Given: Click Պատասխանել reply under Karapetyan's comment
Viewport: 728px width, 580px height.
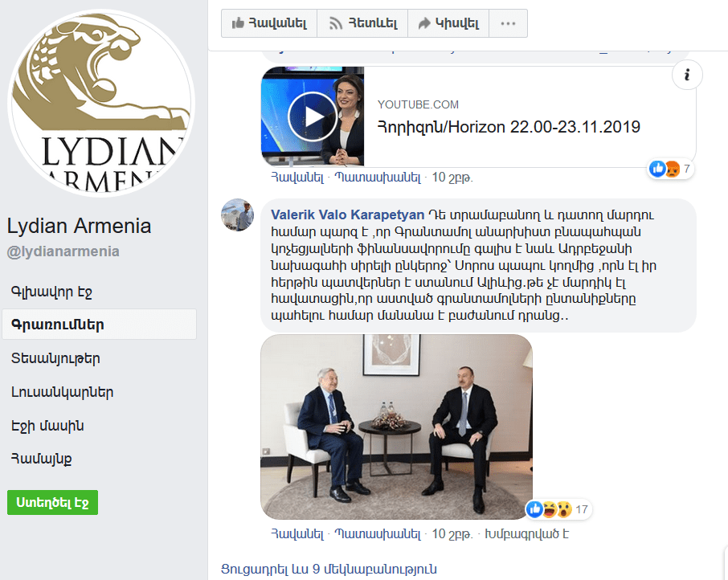Looking at the screenshot, I should (x=378, y=534).
